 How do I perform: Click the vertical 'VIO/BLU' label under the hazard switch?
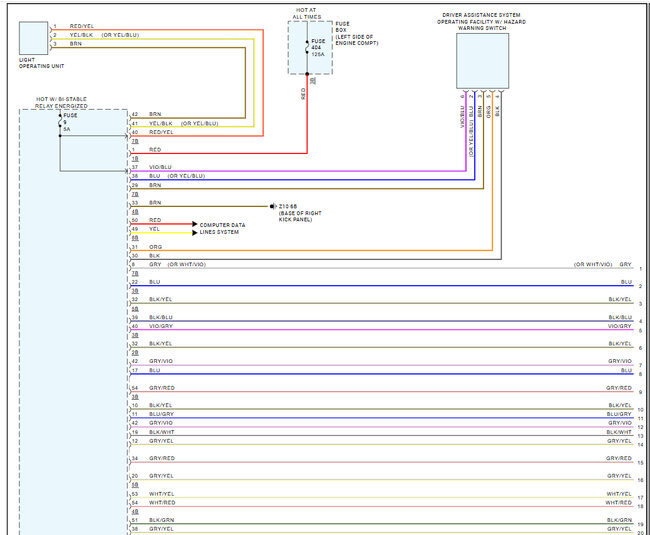(462, 117)
